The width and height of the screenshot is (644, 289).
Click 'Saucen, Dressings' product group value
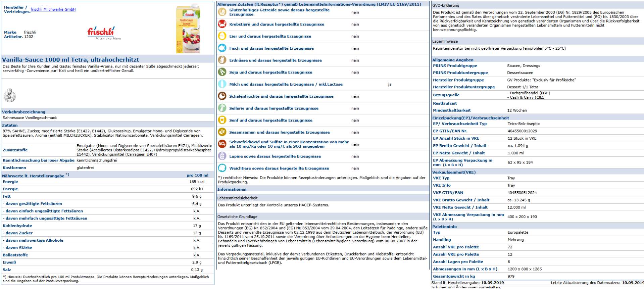[x=524, y=66]
